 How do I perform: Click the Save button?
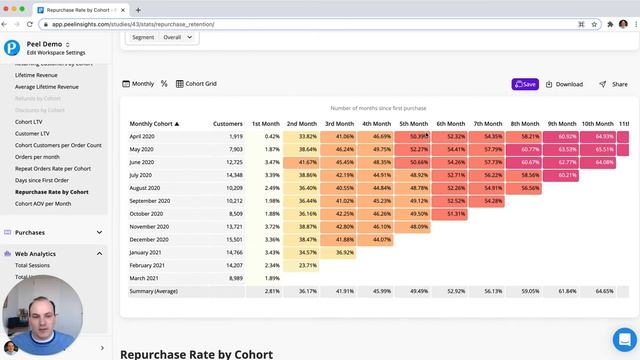525,84
